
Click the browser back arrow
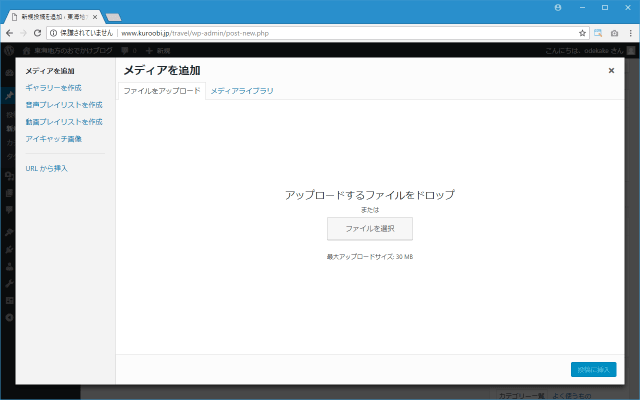pyautogui.click(x=9, y=33)
